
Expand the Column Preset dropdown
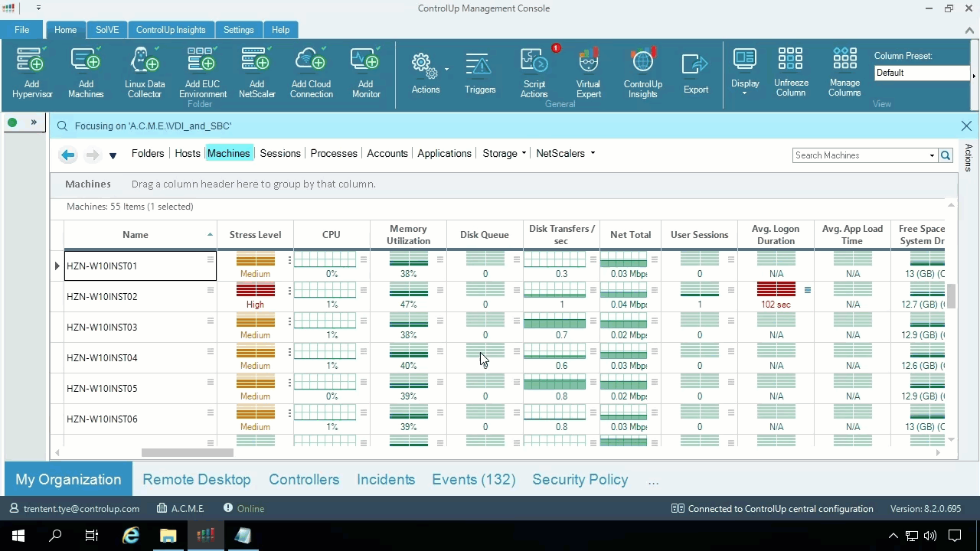pos(974,76)
